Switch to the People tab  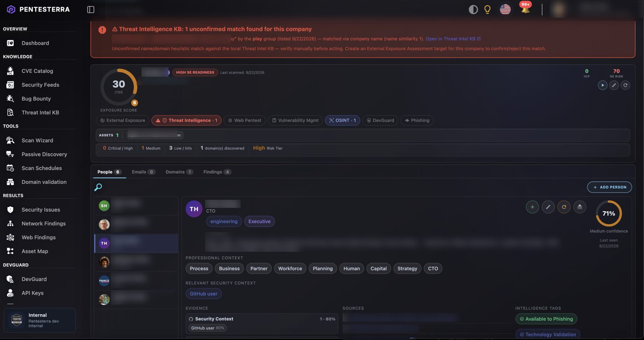[109, 172]
